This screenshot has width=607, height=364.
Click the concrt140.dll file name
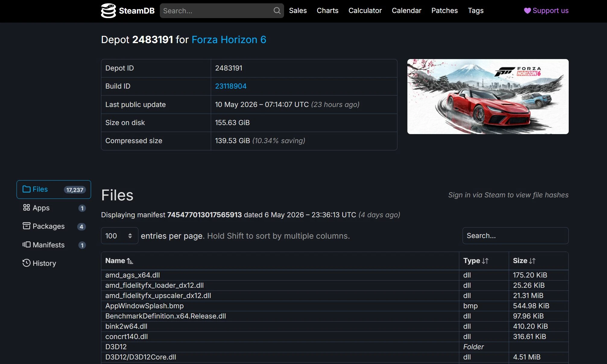tap(126, 337)
